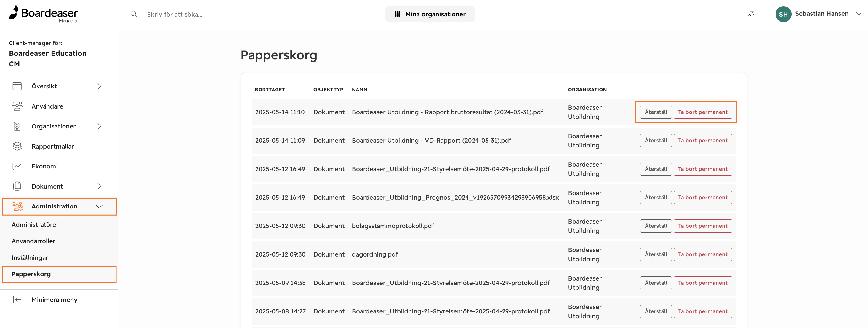868x328 pixels.
Task: Expand the Översikt submenu chevron
Action: pyautogui.click(x=99, y=86)
